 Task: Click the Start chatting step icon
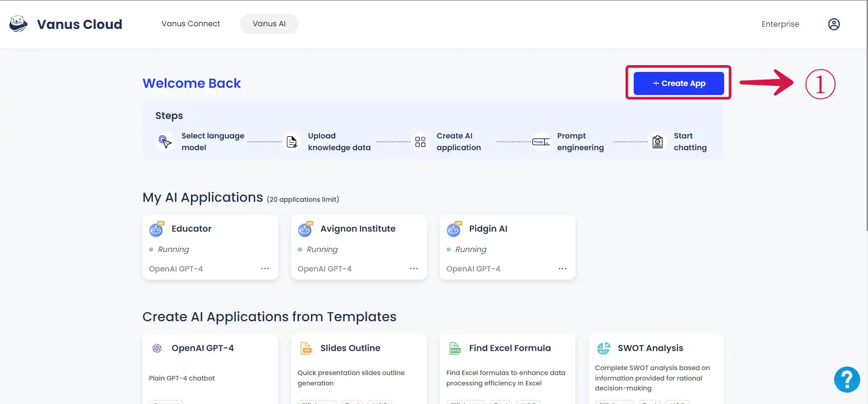click(x=658, y=142)
